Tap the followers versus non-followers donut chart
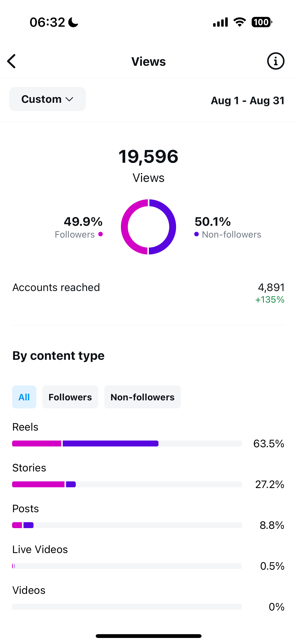 pyautogui.click(x=148, y=227)
